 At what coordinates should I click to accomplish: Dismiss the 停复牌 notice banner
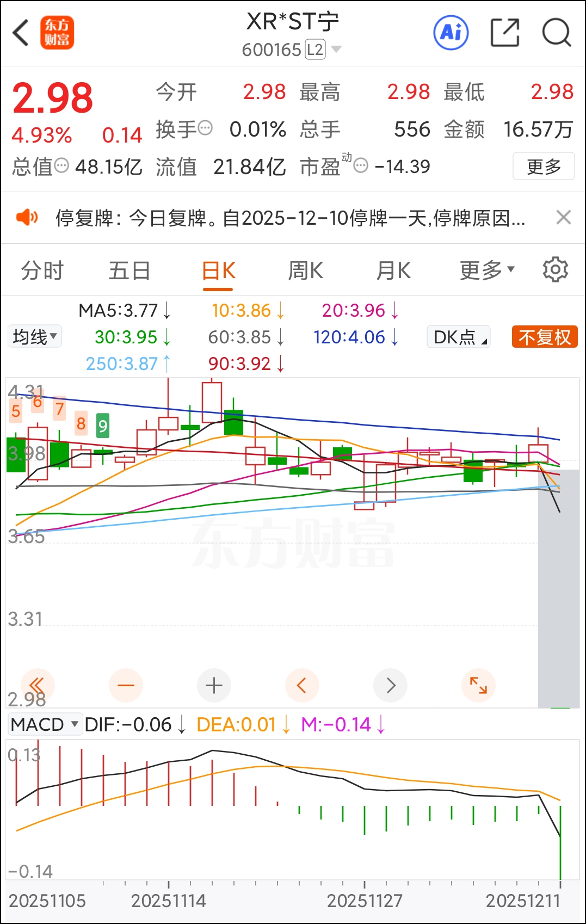click(x=564, y=217)
